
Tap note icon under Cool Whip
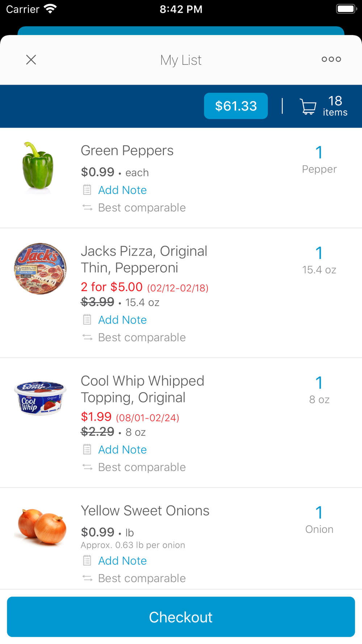(x=87, y=449)
